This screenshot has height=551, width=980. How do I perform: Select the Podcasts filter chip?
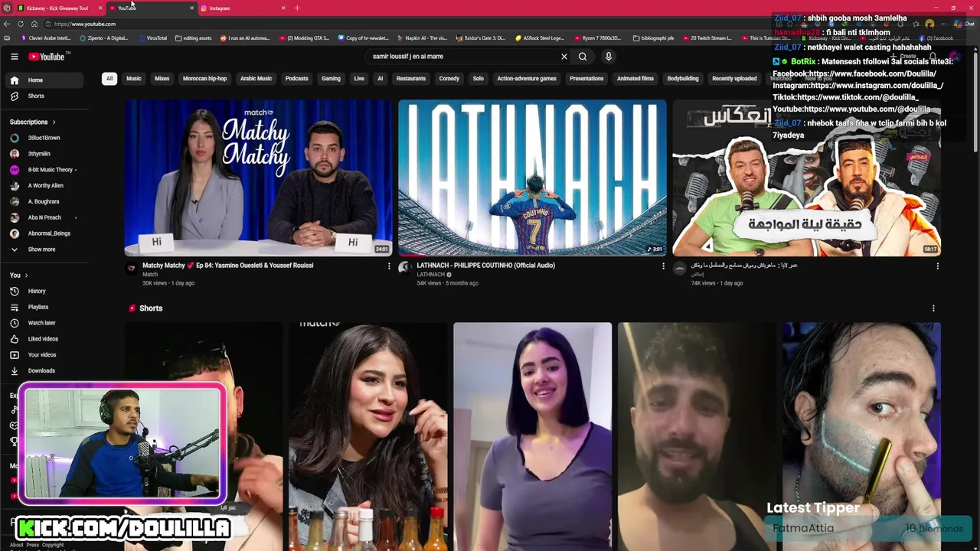[296, 78]
